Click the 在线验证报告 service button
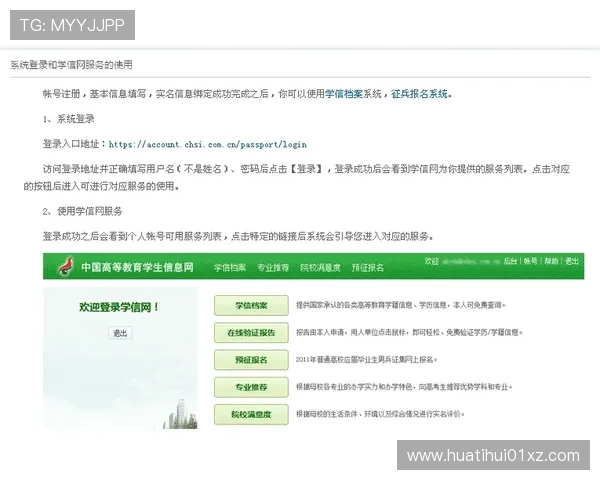This screenshot has width=600, height=480. point(251,332)
